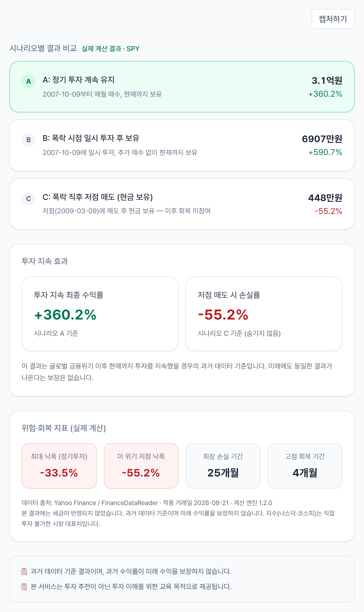This screenshot has height=612, width=364.
Task: Click the 실제 계산 결과 · SPY label
Action: point(110,49)
